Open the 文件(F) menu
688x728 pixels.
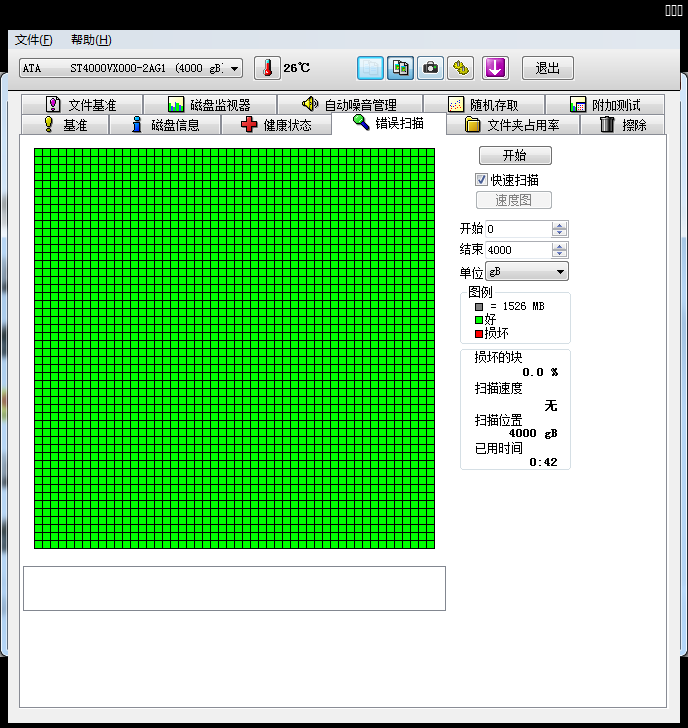(x=33, y=40)
